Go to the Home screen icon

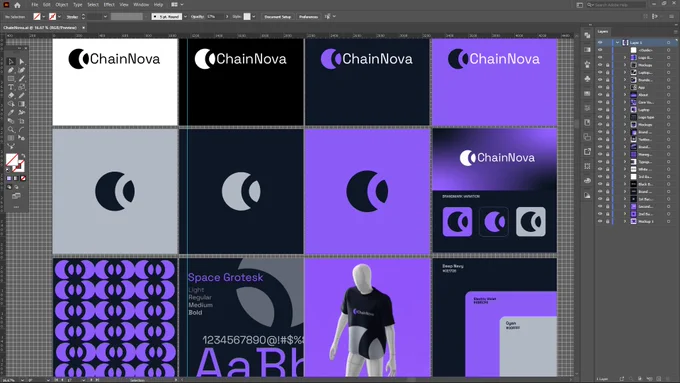17,5
